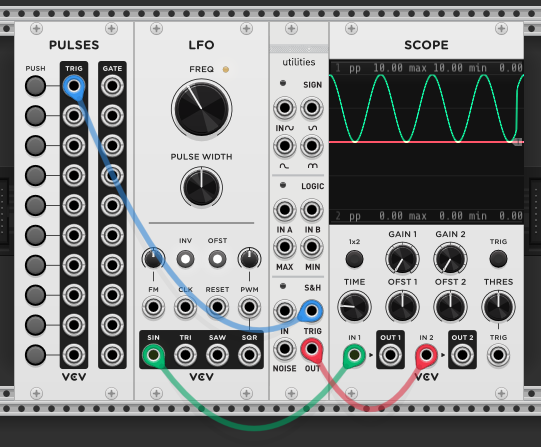Click the Scope OUT 1 jack

tap(390, 355)
